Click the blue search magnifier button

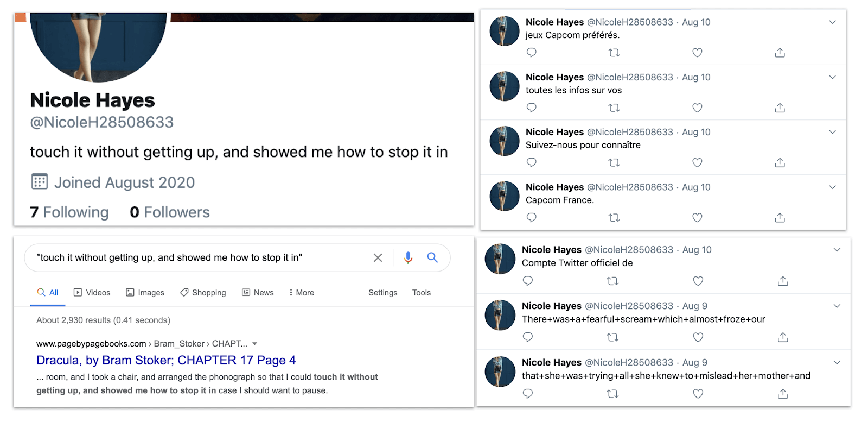tap(432, 257)
